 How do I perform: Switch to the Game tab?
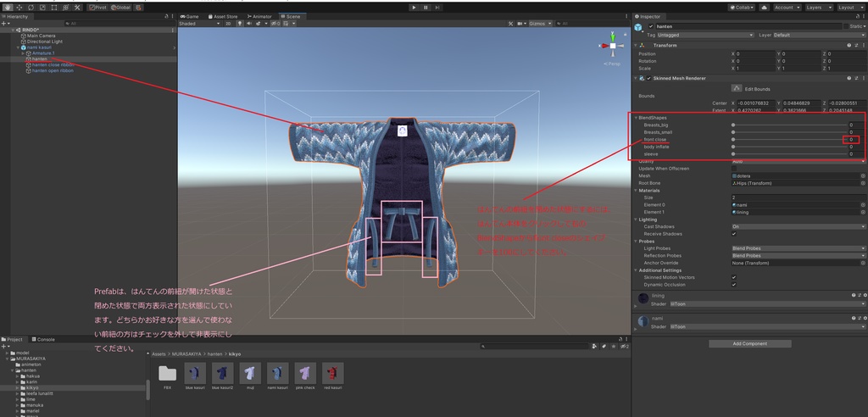click(189, 17)
